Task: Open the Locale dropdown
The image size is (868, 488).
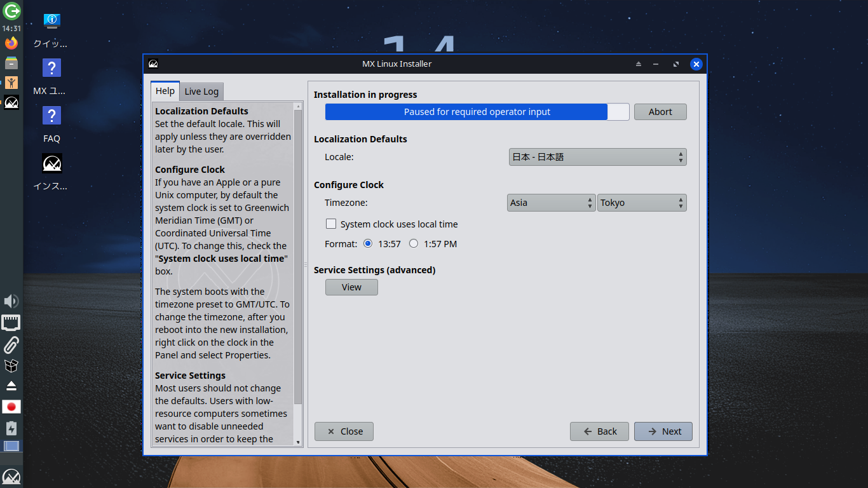Action: 597,157
